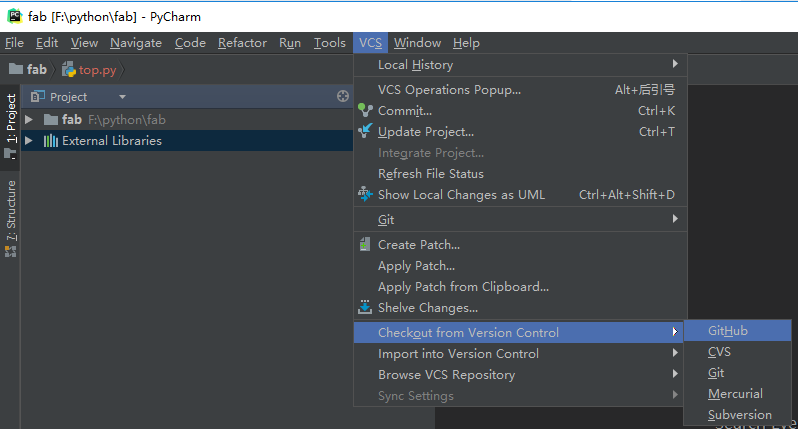The image size is (798, 429).
Task: Click the External Libraries bars icon
Action: [x=51, y=140]
